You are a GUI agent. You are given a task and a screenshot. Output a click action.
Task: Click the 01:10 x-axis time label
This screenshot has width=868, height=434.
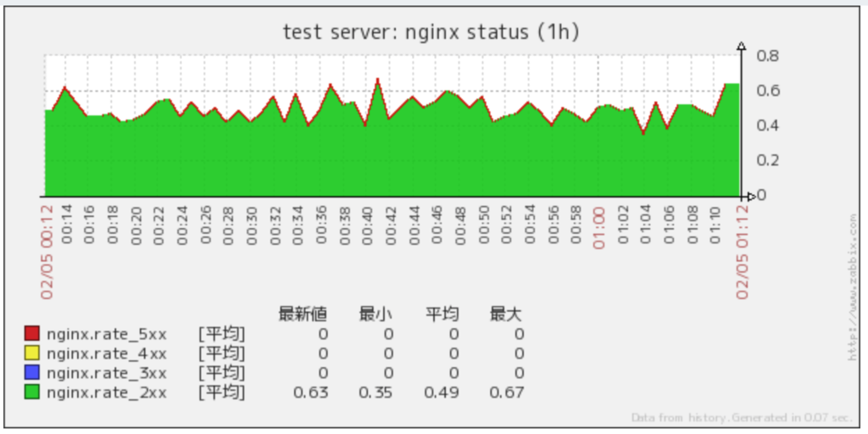coord(715,224)
